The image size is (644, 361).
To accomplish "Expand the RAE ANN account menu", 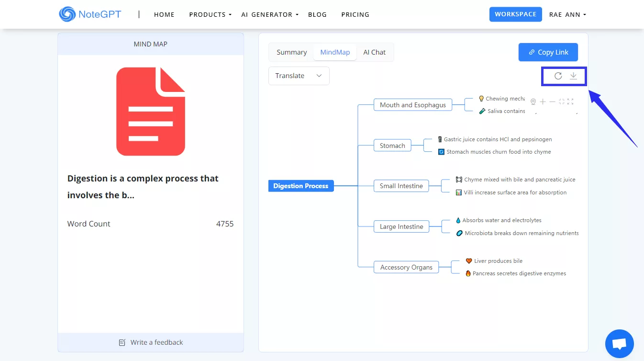I will (567, 14).
